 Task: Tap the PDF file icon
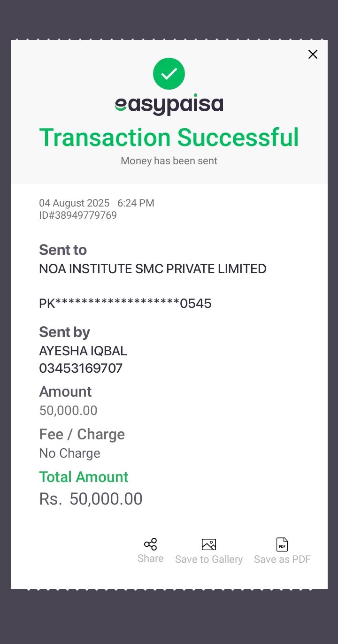coord(282,544)
